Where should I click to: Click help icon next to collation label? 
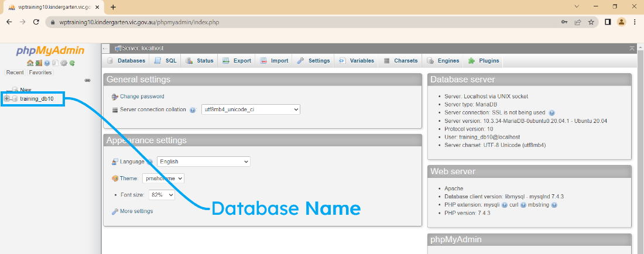193,110
